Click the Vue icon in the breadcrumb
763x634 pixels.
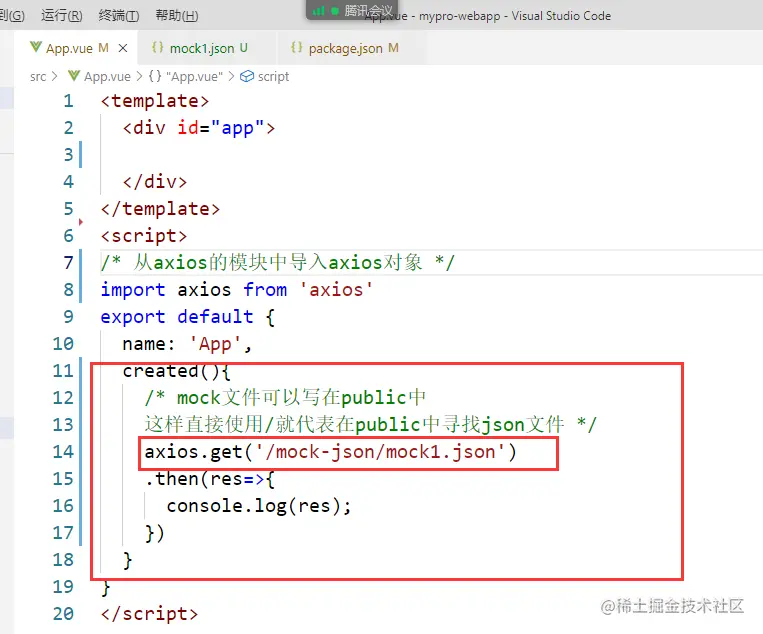point(74,76)
